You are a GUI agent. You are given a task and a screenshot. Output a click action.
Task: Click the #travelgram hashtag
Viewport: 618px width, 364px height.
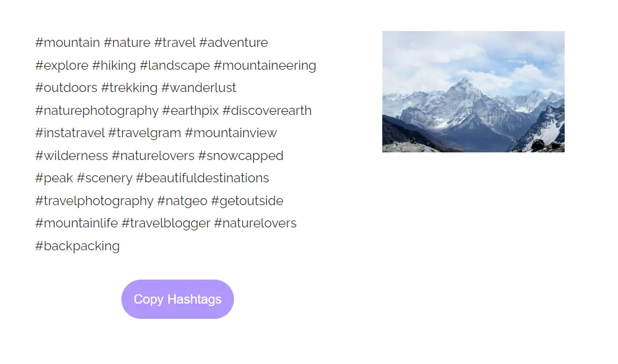tap(145, 132)
